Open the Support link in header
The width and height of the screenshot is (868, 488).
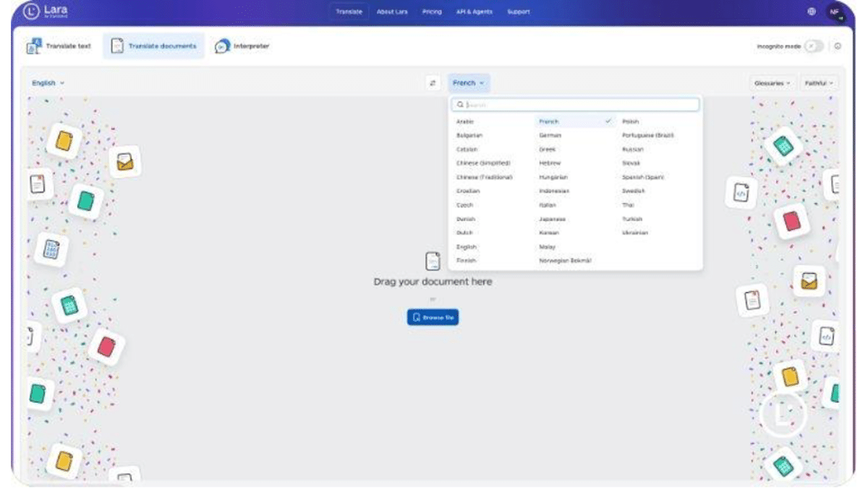pos(518,12)
